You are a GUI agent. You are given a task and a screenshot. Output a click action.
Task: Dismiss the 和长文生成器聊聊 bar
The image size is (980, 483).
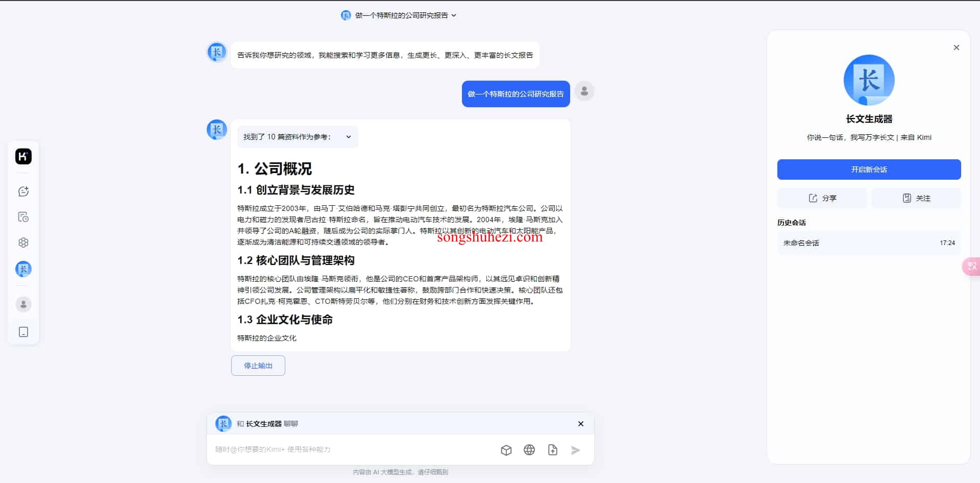coord(581,424)
